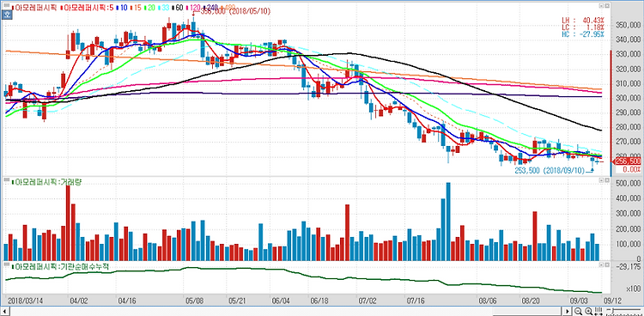
Task: Click the LH : 40.43% value
Action: [x=583, y=20]
